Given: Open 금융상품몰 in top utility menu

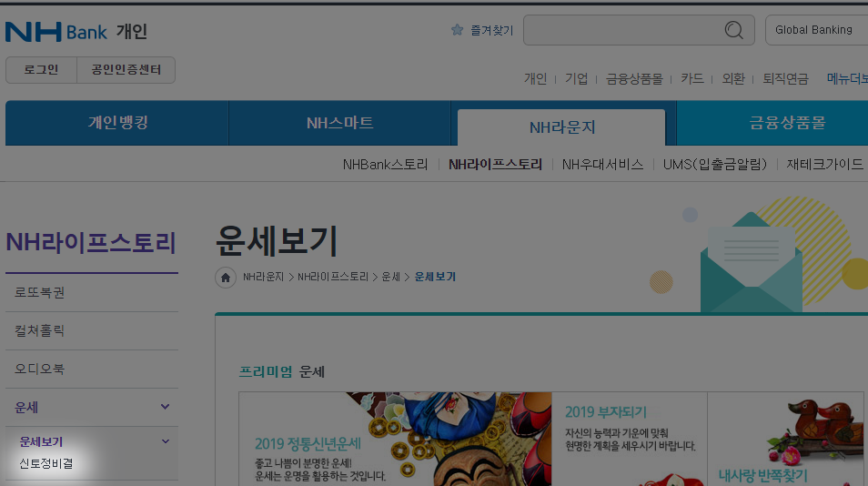Looking at the screenshot, I should tap(634, 78).
